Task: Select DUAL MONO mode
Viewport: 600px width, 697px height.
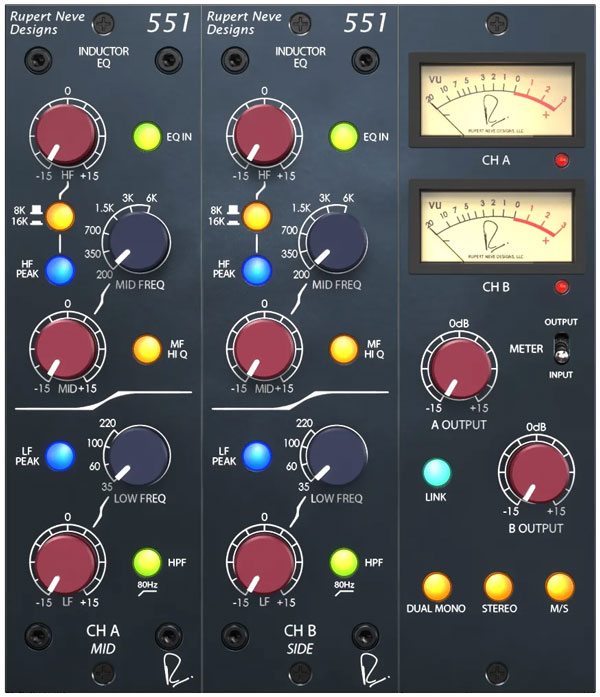Action: click(x=436, y=587)
